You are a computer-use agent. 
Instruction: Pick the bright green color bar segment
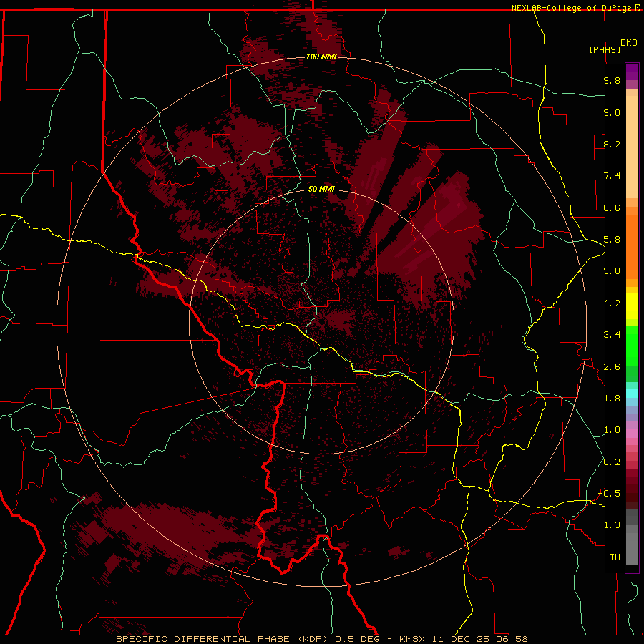(632, 346)
